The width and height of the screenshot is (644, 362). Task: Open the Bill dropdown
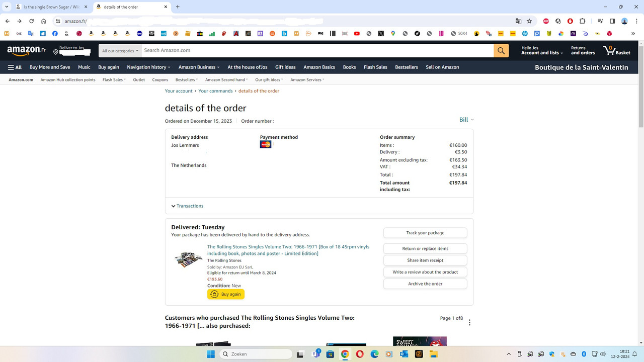466,120
